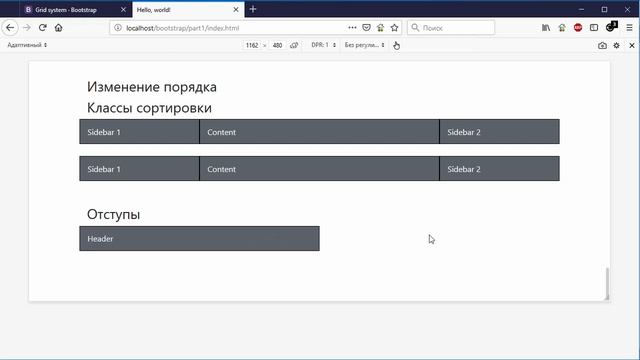The width and height of the screenshot is (640, 360).
Task: Click the Изменение порядка heading
Action: [151, 87]
